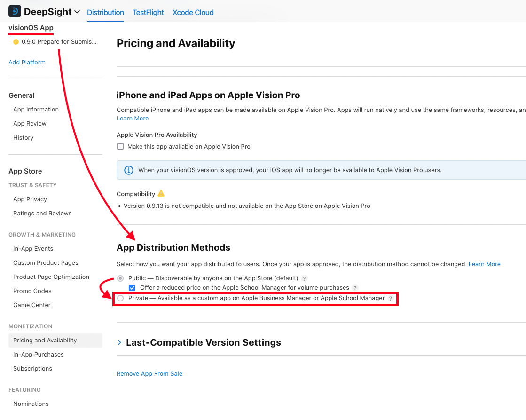526x420 pixels.
Task: Open In-App Events page
Action: 33,248
